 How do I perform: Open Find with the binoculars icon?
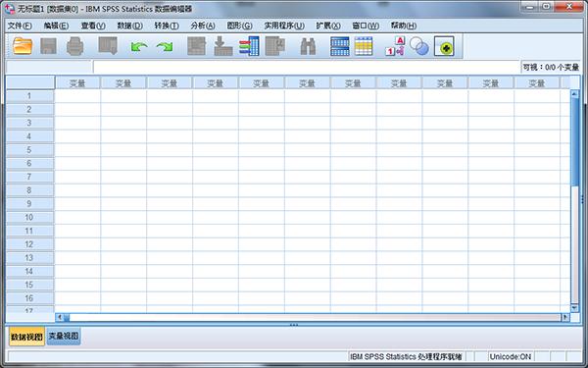point(308,46)
